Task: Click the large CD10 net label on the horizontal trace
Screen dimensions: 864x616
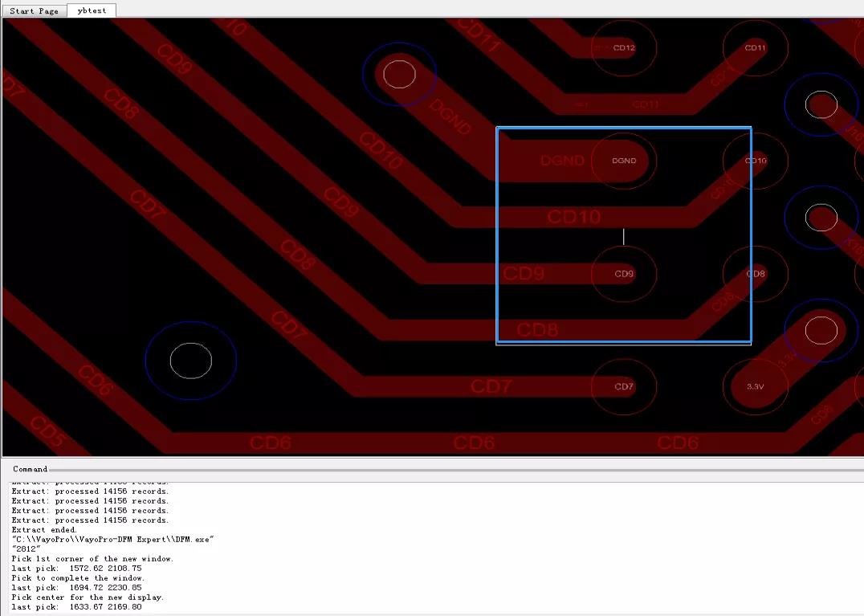Action: (x=573, y=217)
